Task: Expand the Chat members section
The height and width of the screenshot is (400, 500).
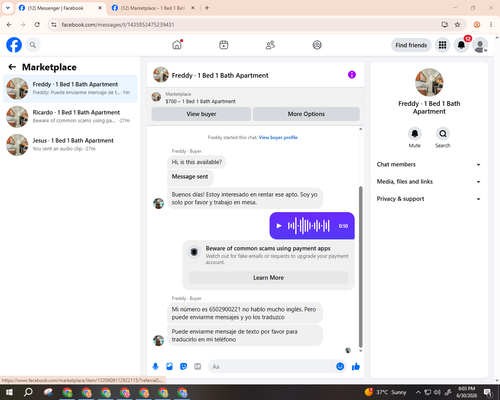Action: click(429, 164)
